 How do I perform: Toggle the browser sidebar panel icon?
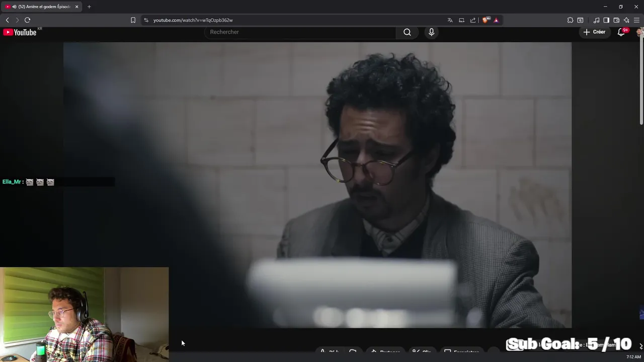coord(606,20)
